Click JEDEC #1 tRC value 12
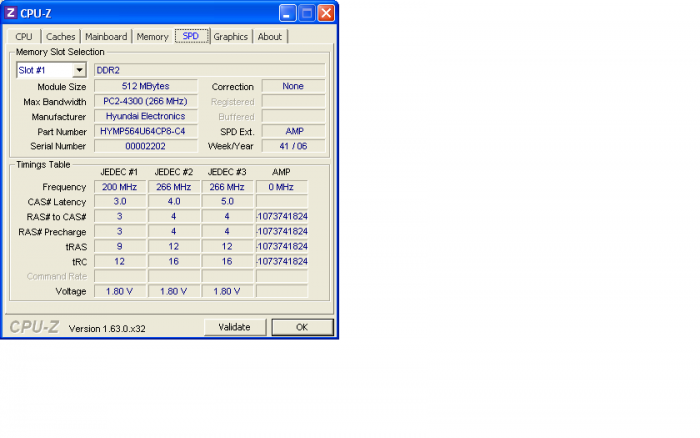The image size is (700, 438). click(x=120, y=261)
